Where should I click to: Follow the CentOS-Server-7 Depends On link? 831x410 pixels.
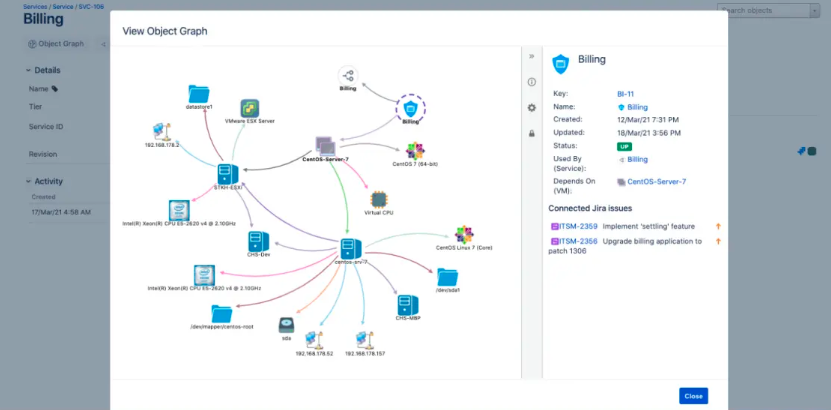(x=656, y=182)
